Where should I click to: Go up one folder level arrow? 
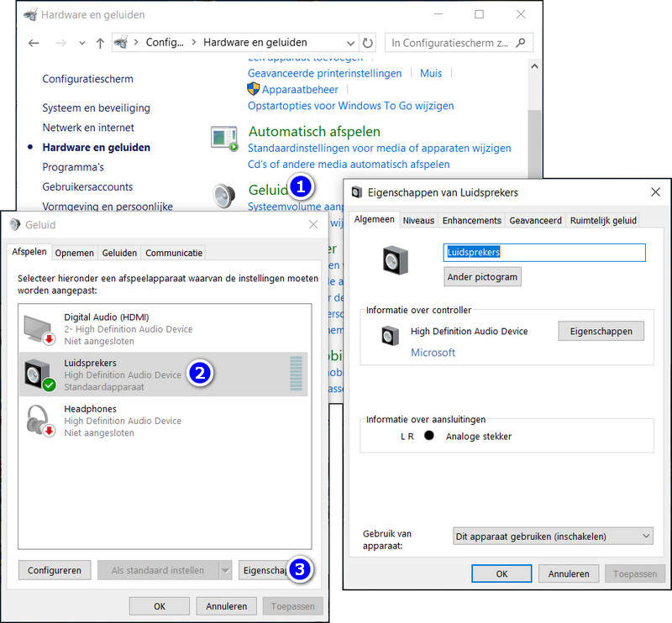[x=100, y=43]
